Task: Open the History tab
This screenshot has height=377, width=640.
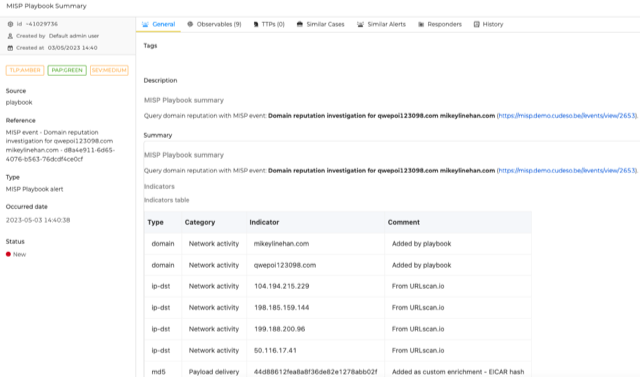Action: point(488,24)
